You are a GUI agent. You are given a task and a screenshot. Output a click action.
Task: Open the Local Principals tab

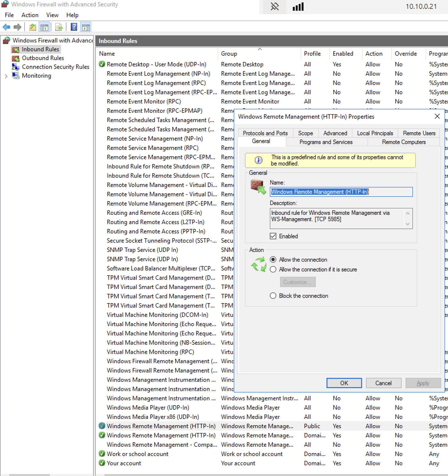click(375, 133)
